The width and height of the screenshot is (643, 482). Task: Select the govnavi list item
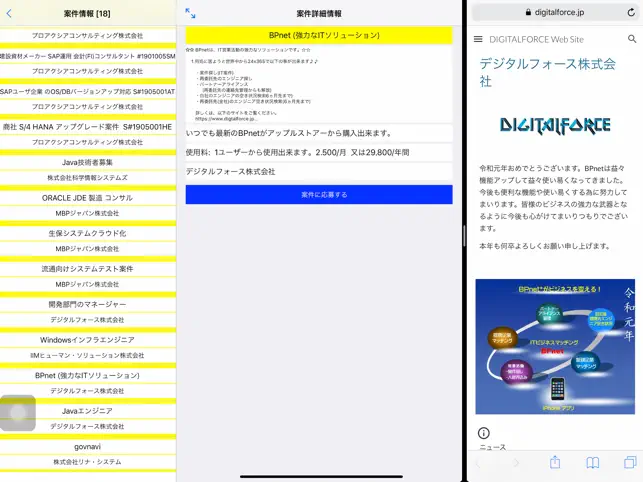pyautogui.click(x=88, y=447)
